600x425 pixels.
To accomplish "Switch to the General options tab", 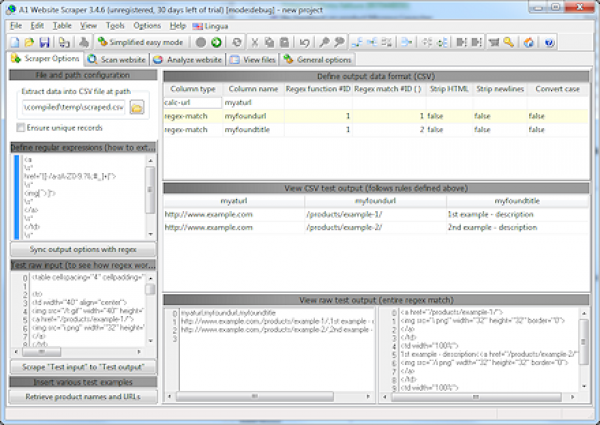I will coord(316,60).
